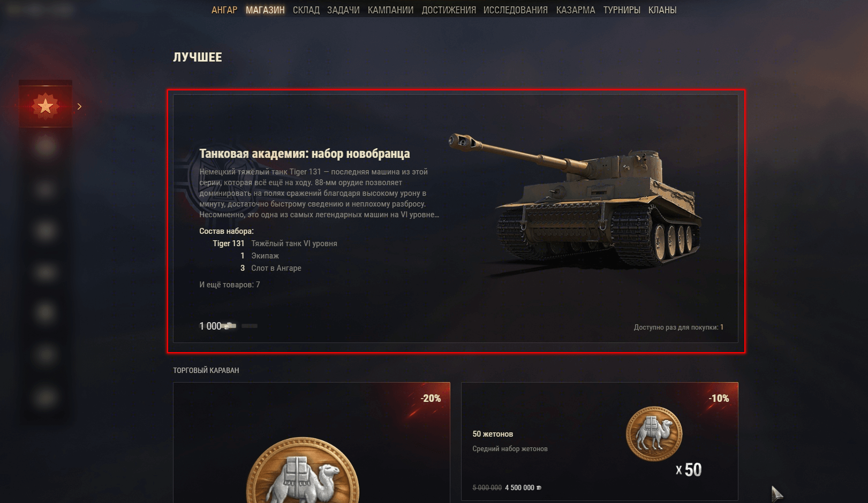Switch to the СКЛАД tab
This screenshot has height=503, width=868.
(x=306, y=10)
